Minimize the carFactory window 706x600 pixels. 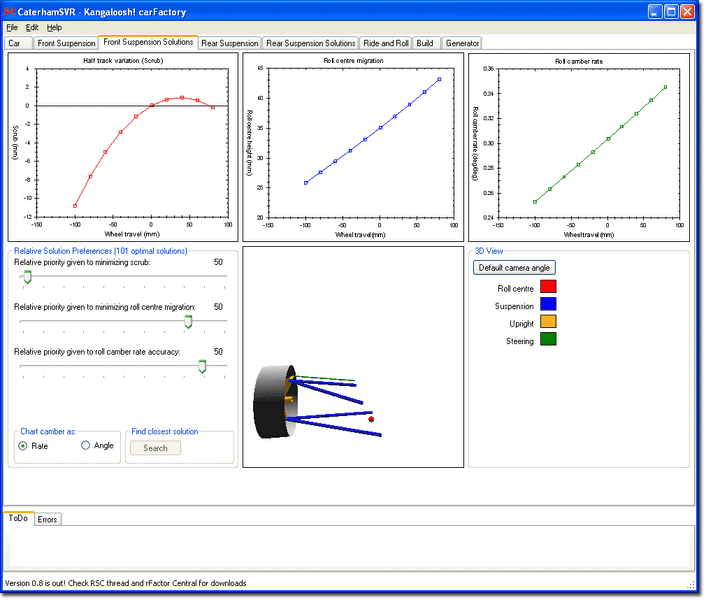[x=655, y=12]
